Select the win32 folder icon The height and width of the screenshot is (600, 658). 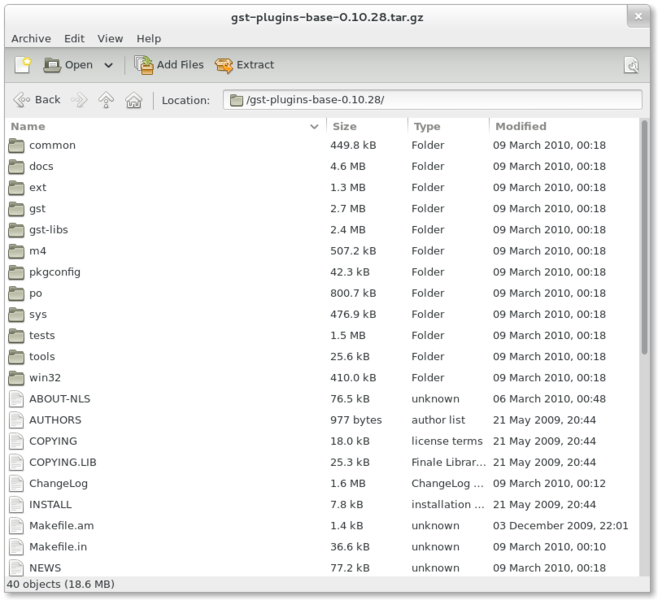coord(16,378)
